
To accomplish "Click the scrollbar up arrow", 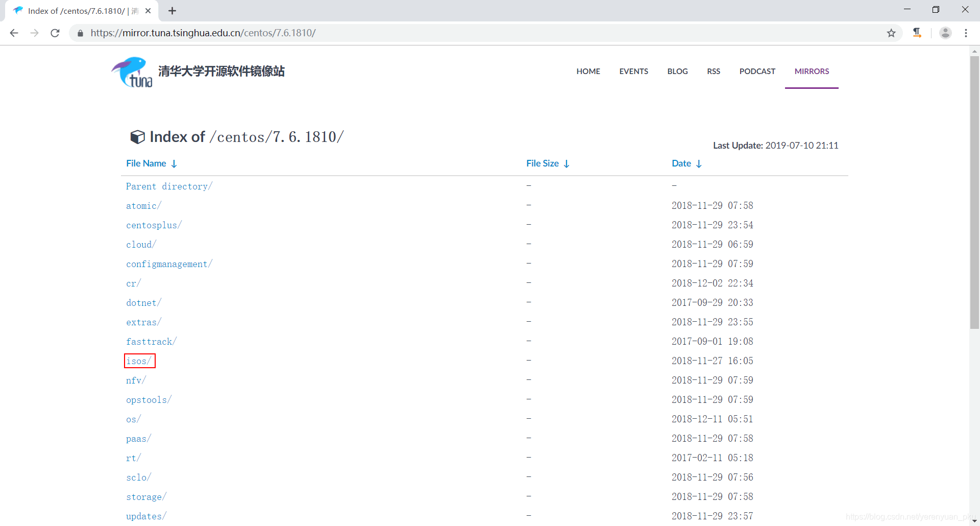I will coord(974,51).
